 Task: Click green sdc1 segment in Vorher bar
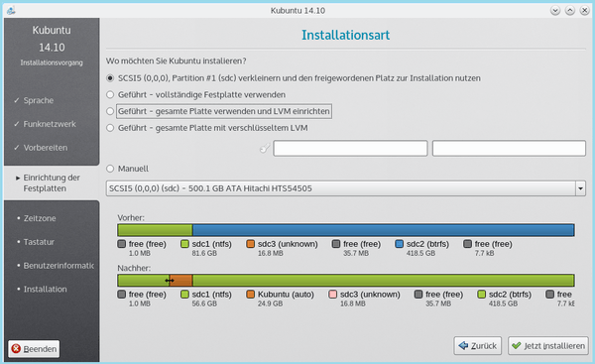click(x=155, y=230)
